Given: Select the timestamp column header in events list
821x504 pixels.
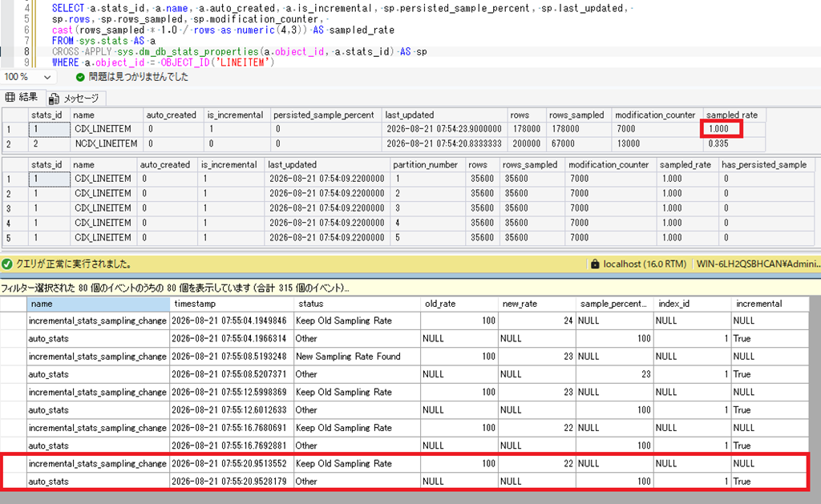Looking at the screenshot, I should point(232,304).
